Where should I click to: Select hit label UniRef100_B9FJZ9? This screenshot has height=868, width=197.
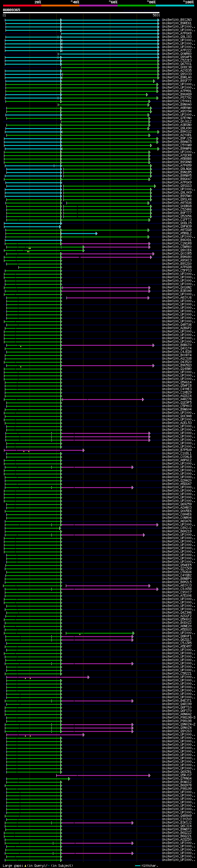[177, 139]
